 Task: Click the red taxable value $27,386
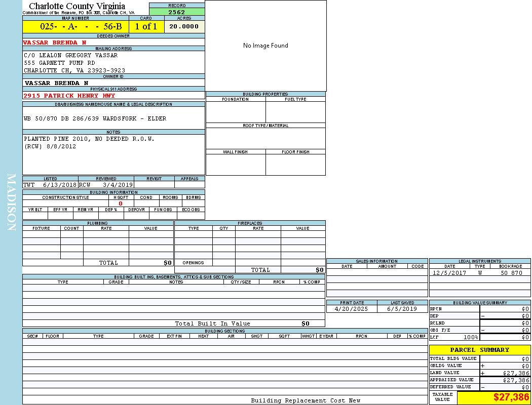(x=511, y=397)
